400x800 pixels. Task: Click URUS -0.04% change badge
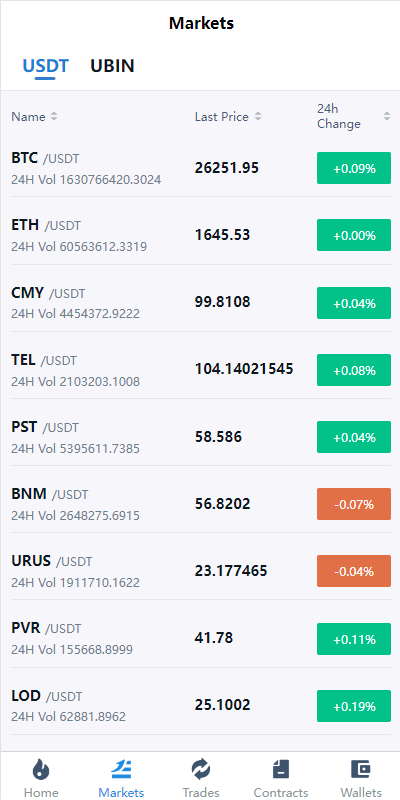coord(354,571)
